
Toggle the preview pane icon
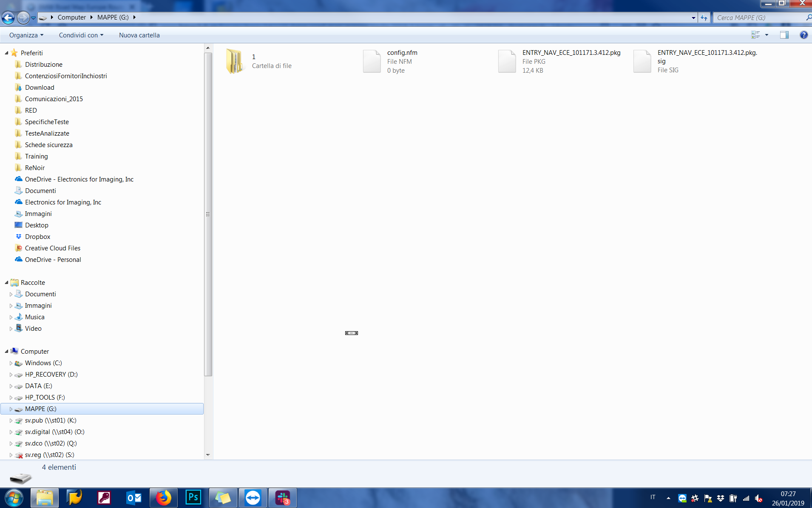(x=784, y=35)
